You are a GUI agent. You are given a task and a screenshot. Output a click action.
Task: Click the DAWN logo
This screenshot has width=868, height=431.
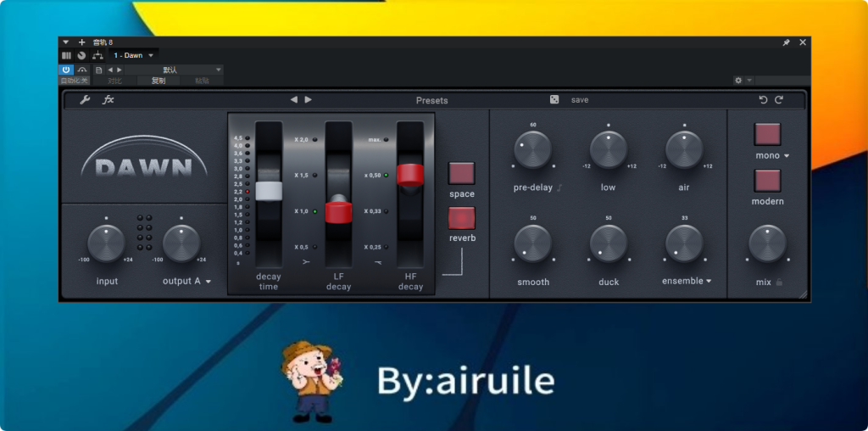pyautogui.click(x=144, y=159)
